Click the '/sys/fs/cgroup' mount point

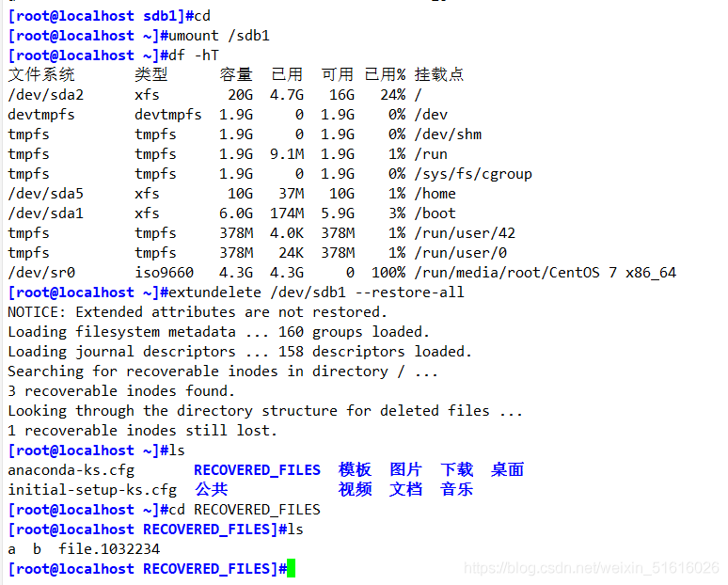473,174
